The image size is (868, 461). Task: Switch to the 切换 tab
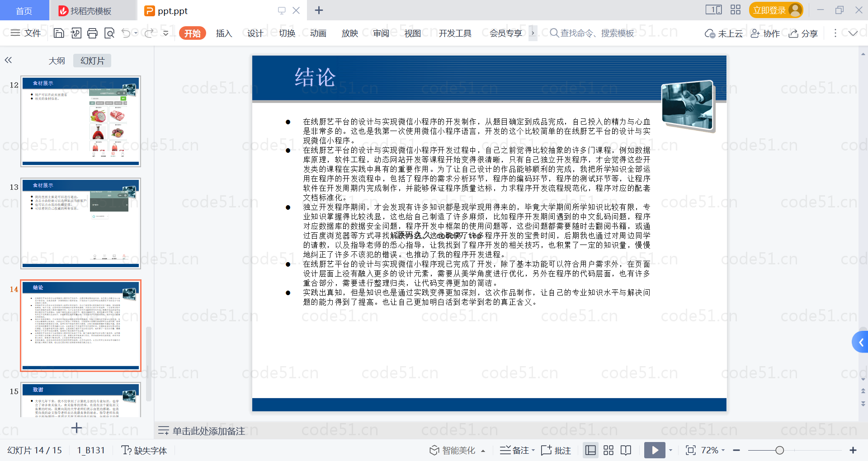point(287,33)
